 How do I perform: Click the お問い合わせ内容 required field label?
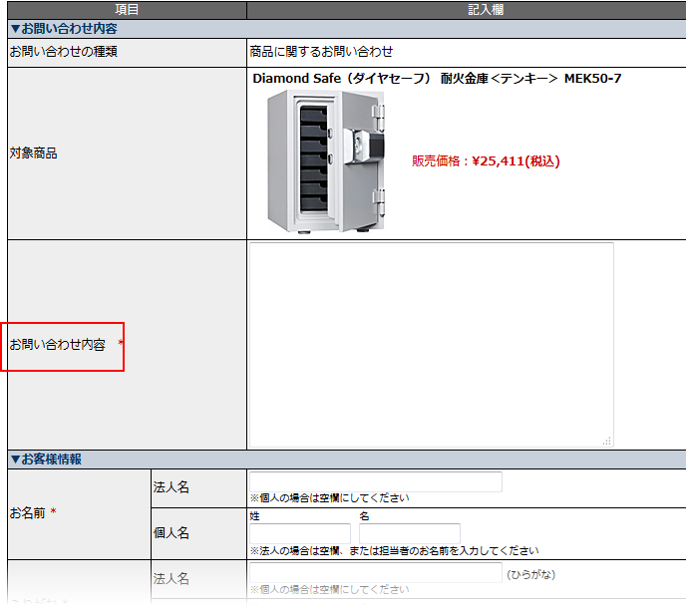66,345
